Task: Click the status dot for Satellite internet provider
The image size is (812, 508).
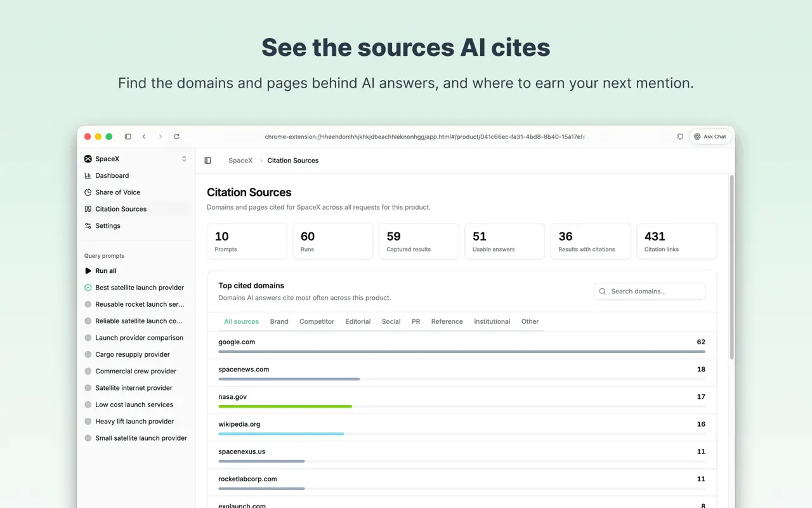Action: pos(88,388)
